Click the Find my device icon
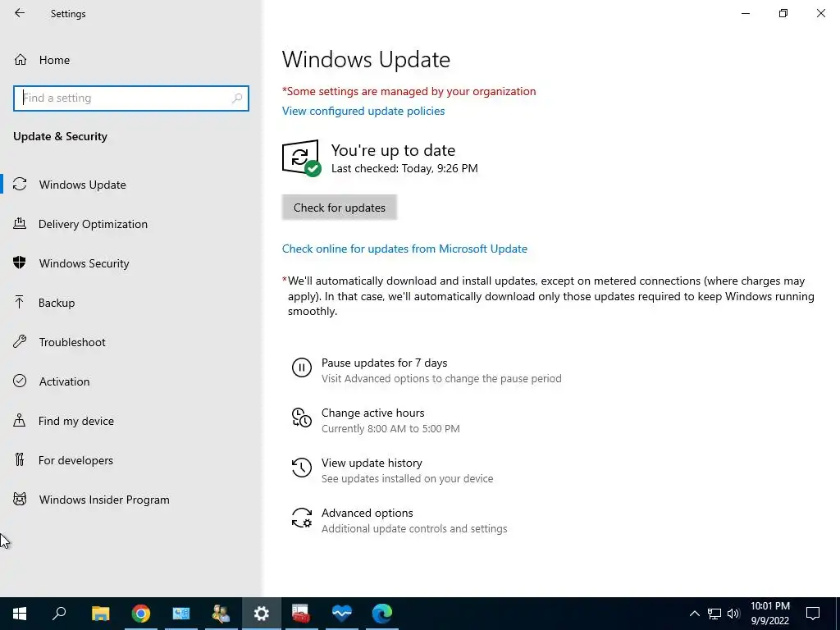840x630 pixels. [20, 420]
